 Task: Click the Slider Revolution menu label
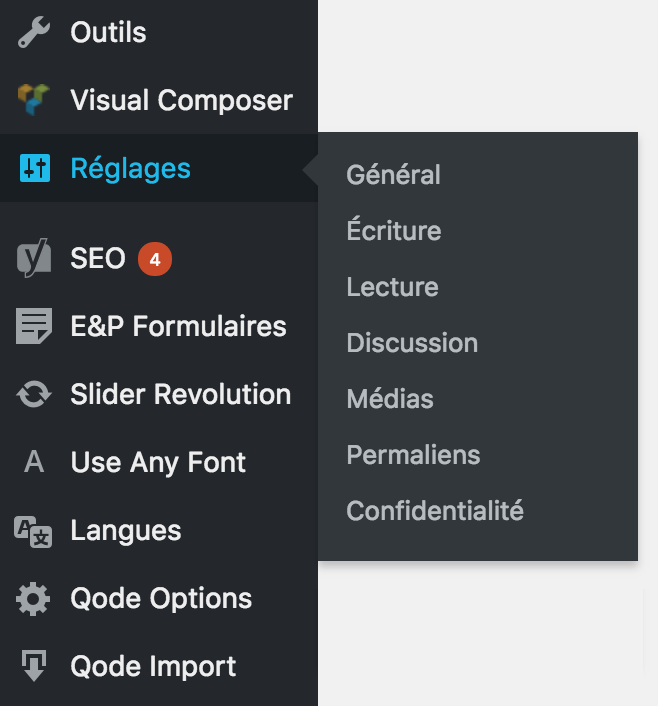[x=180, y=394]
